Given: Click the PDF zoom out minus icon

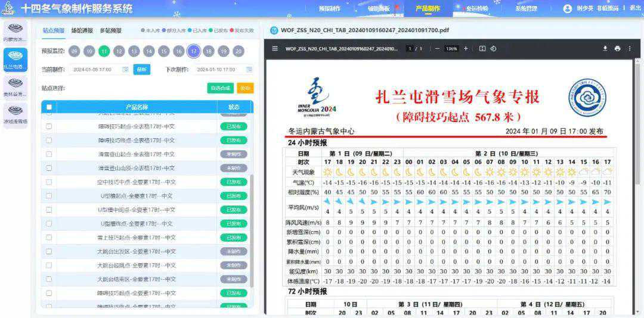Looking at the screenshot, I should [x=437, y=48].
